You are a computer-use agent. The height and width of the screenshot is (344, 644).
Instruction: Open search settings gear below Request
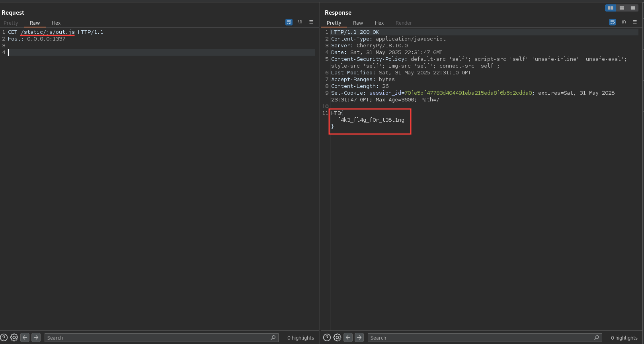coord(14,338)
